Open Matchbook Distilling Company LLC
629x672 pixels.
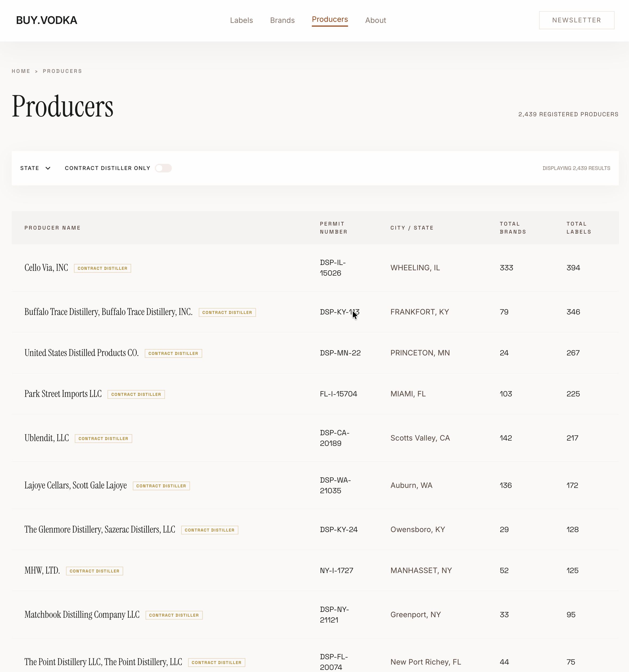point(82,615)
